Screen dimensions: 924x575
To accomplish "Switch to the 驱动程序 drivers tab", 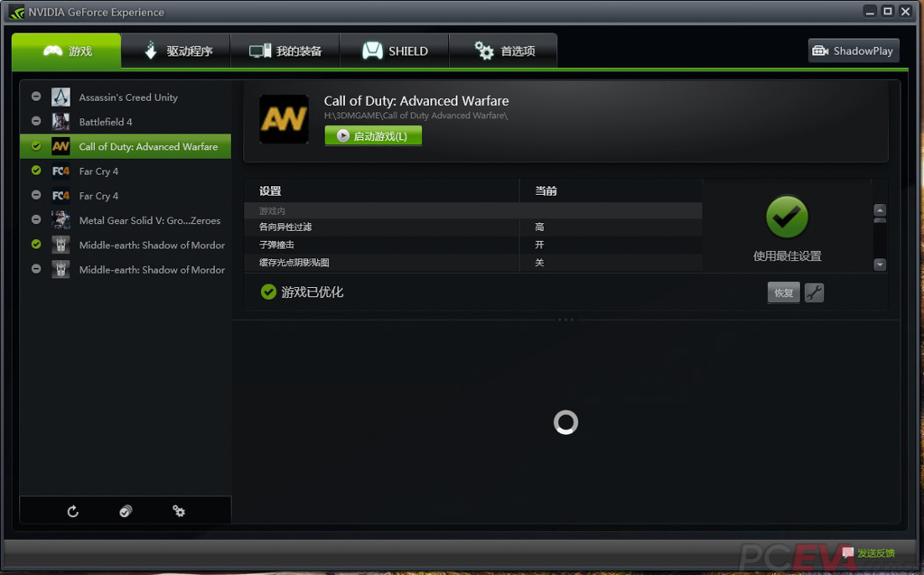I will click(176, 51).
